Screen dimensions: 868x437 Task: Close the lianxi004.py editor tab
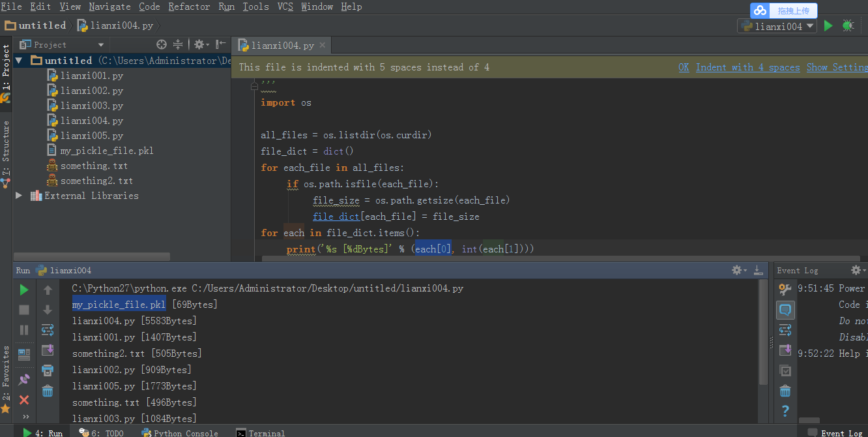323,46
